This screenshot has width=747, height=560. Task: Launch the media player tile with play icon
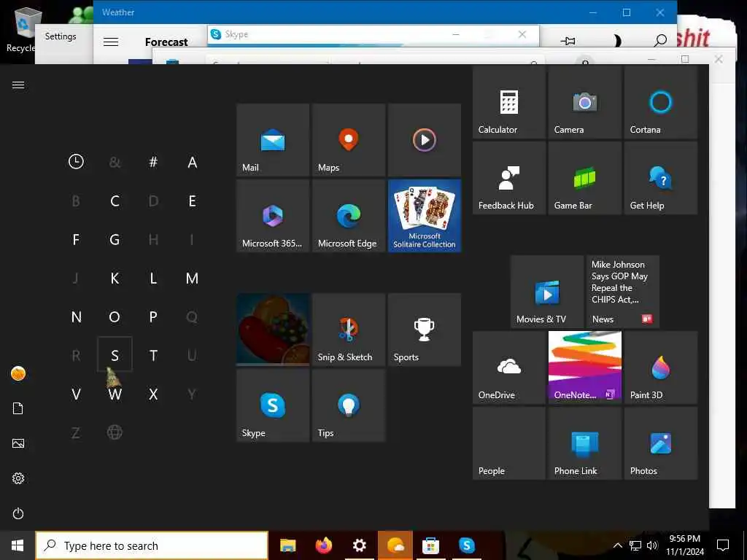click(425, 140)
